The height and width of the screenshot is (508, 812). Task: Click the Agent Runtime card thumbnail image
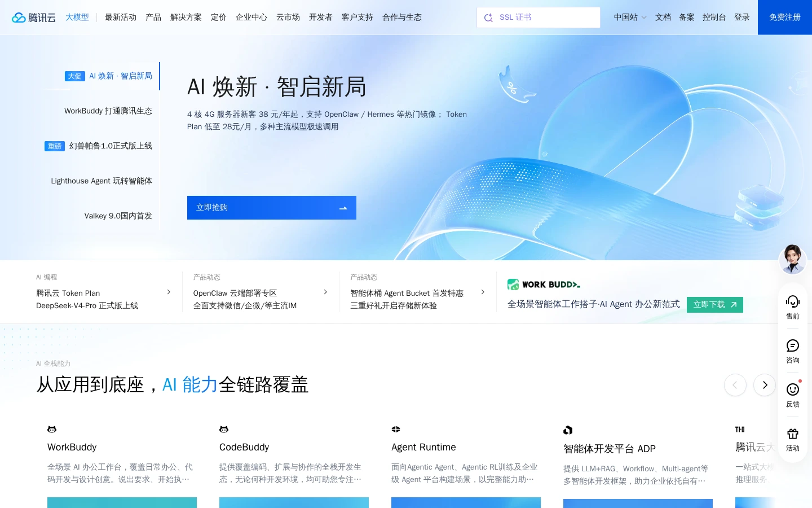pos(466,502)
